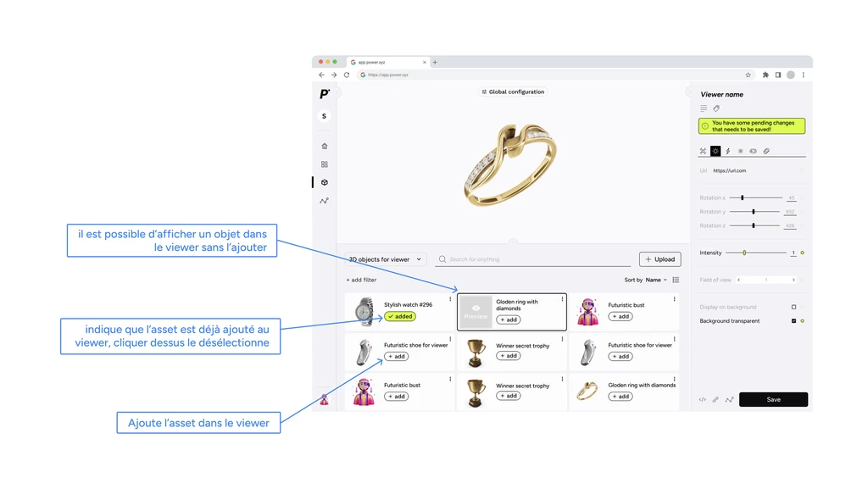Deselect the added Stylish watch #296 asset

tap(400, 316)
